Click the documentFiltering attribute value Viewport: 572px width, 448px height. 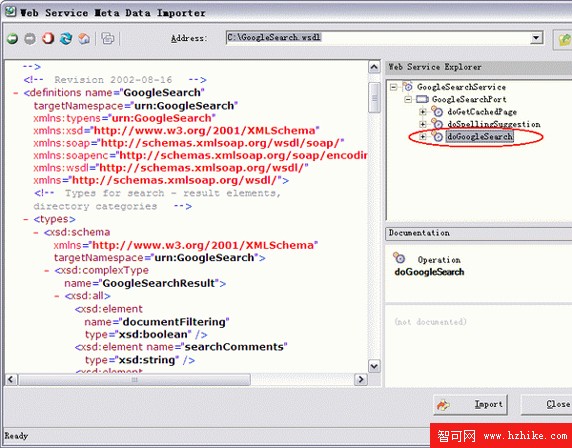pyautogui.click(x=174, y=322)
